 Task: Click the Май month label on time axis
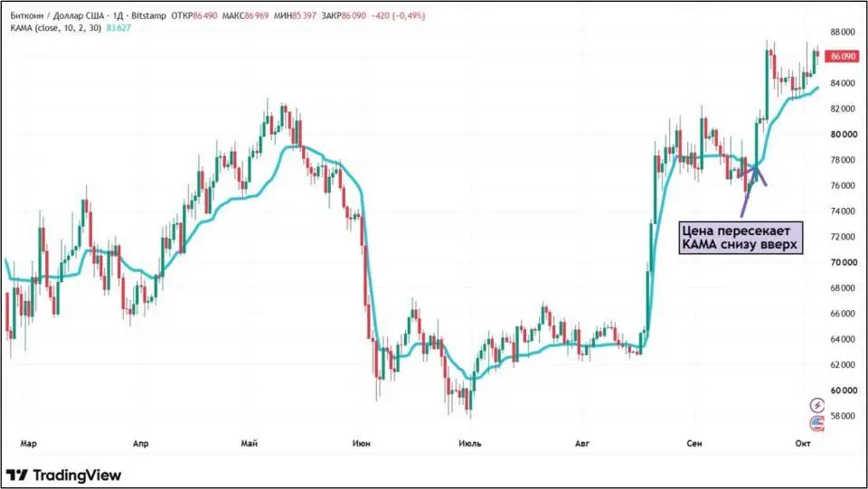pos(250,444)
